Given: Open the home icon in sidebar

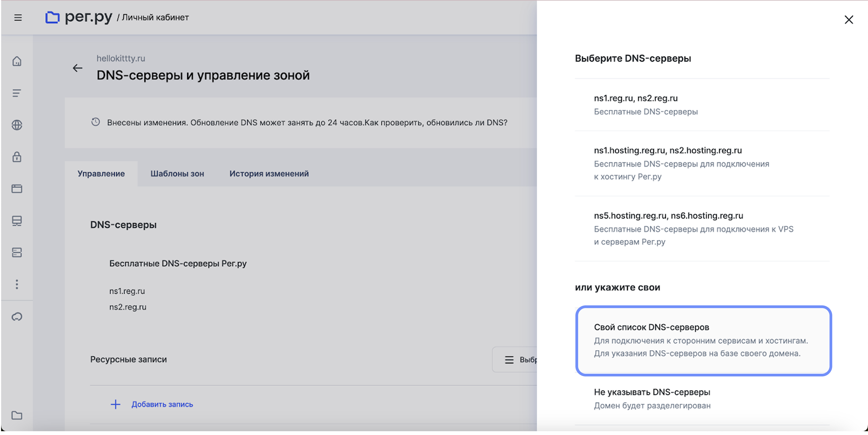Looking at the screenshot, I should click(x=17, y=61).
